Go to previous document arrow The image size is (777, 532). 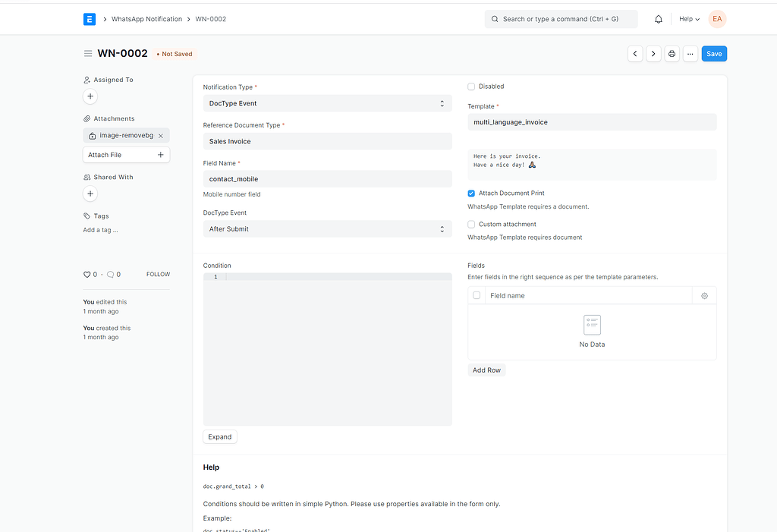click(x=635, y=54)
